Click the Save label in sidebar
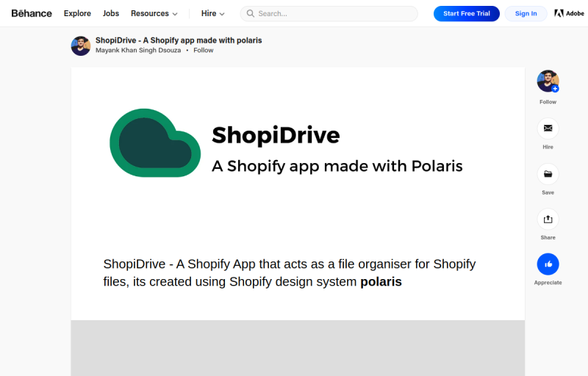Image resolution: width=588 pixels, height=376 pixels. [x=548, y=192]
